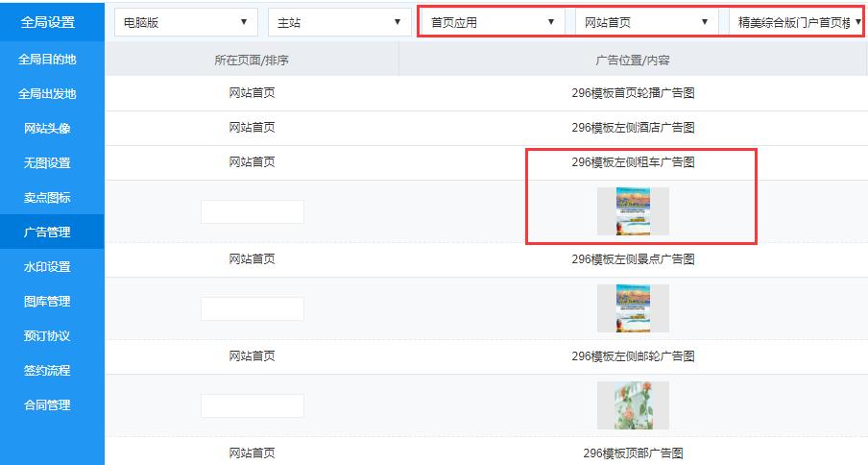Viewport: 868px width, 465px height.
Task: Go to 网站头像 settings
Action: (x=47, y=129)
